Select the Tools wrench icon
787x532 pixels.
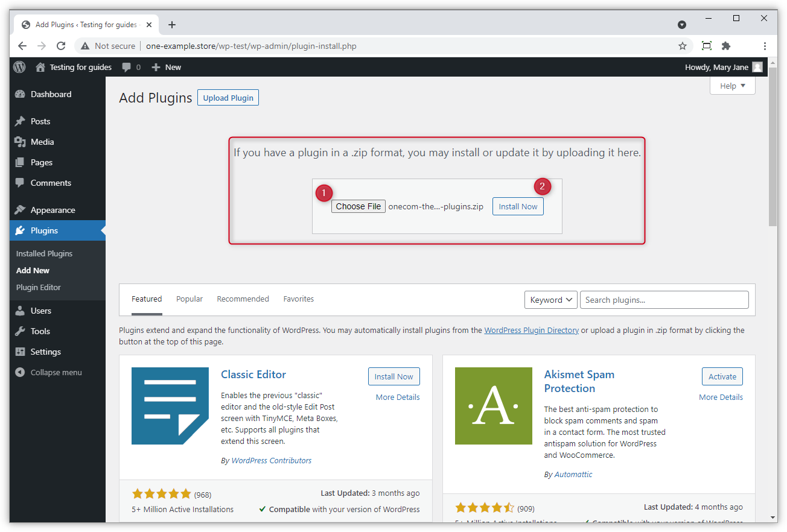21,331
